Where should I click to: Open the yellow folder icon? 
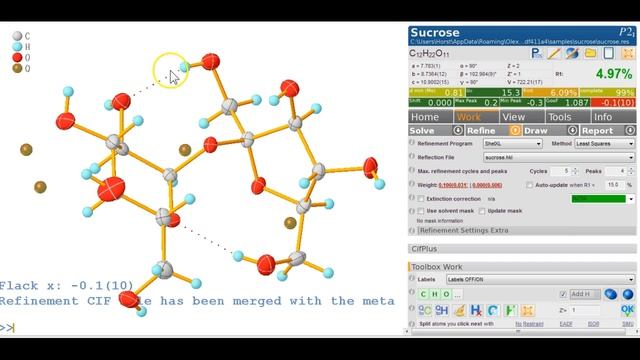[590, 53]
